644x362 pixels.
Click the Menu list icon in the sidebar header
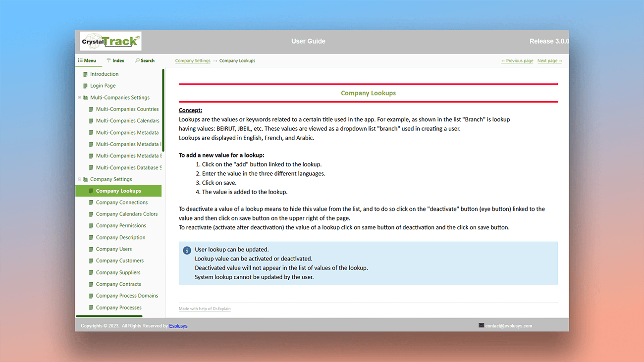coord(81,60)
